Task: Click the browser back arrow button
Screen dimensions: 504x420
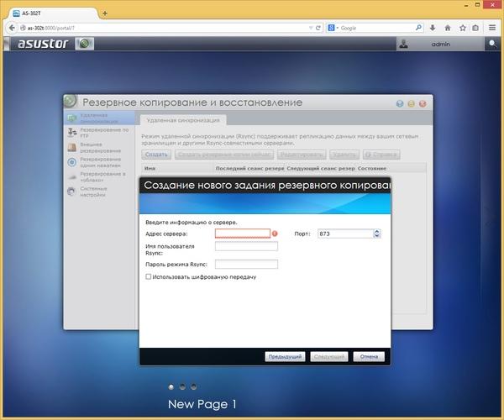Action: pyautogui.click(x=12, y=28)
